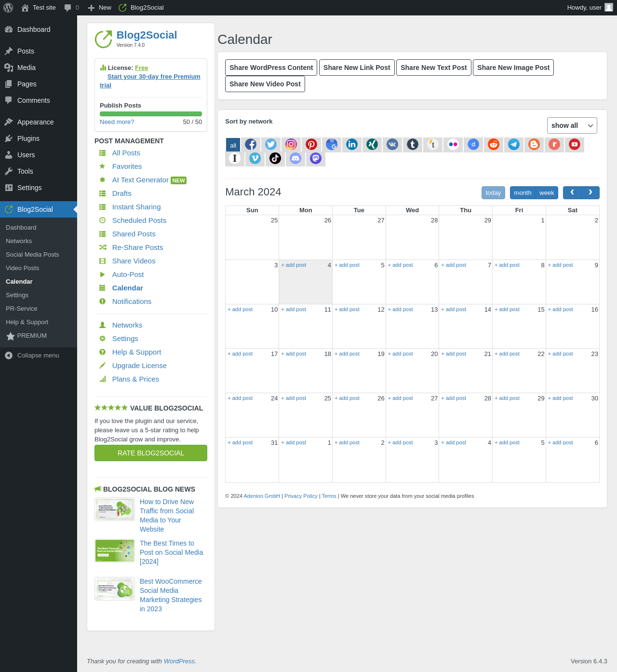The height and width of the screenshot is (672, 617).
Task: Filter calendar by Torial network
Action: point(433,144)
